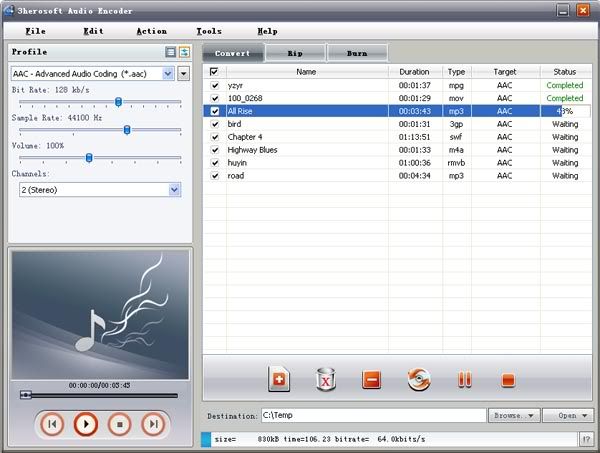The image size is (600, 453).
Task: Pause the conversion with the pause icon
Action: click(464, 379)
